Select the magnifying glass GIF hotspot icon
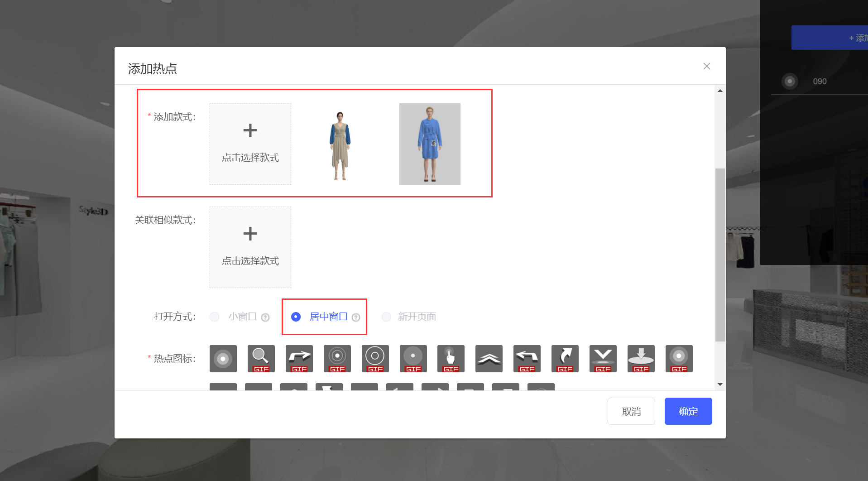Viewport: 868px width, 481px height. [x=261, y=358]
